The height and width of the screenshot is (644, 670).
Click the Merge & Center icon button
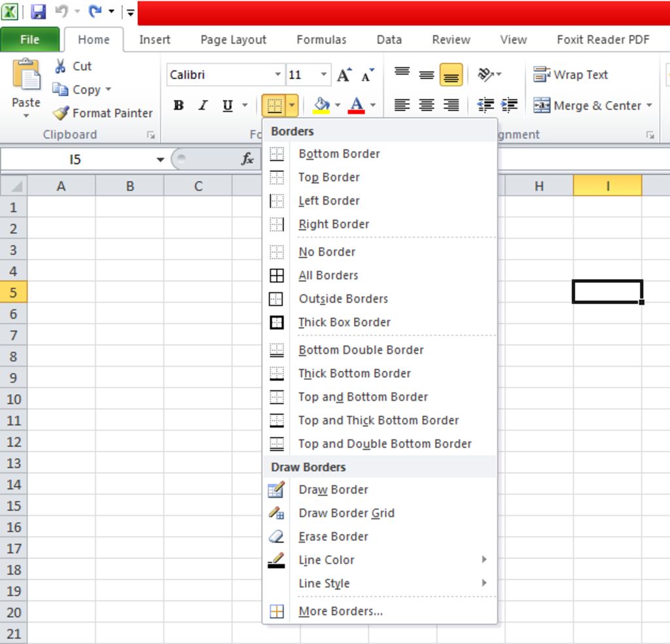click(587, 105)
